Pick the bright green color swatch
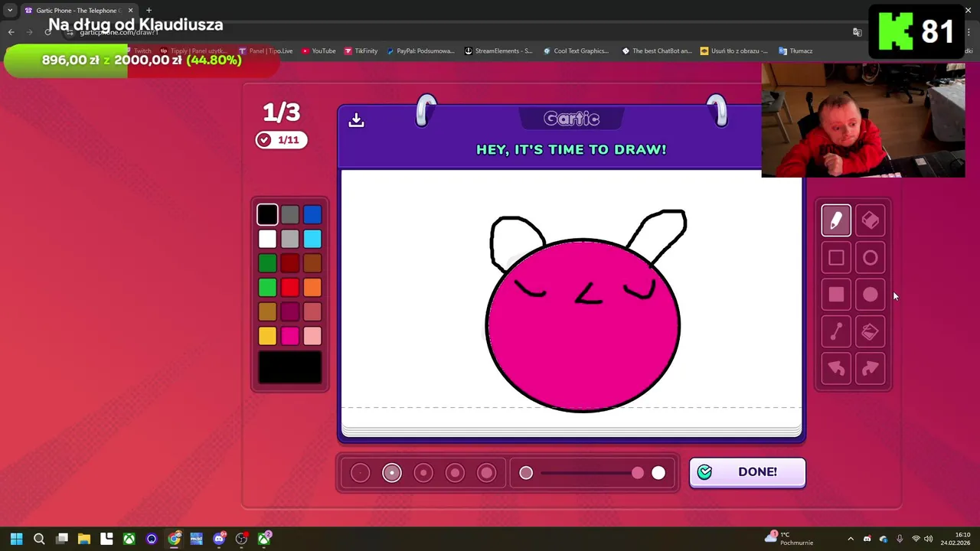 [x=267, y=288]
